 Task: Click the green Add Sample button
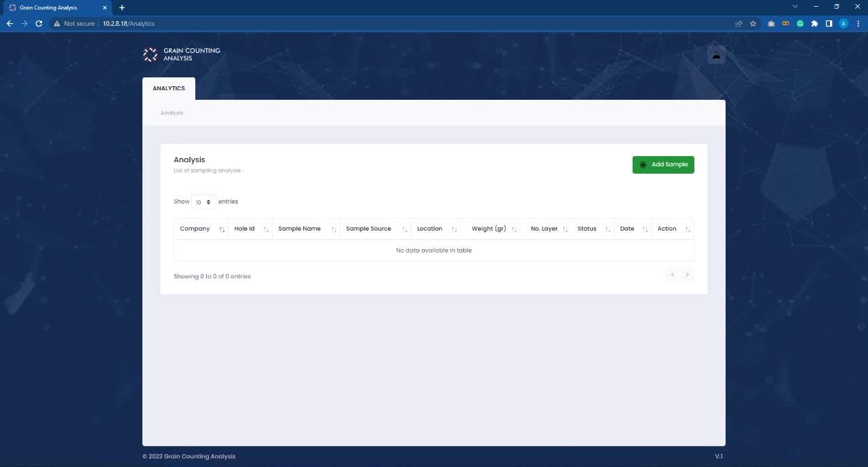point(663,165)
